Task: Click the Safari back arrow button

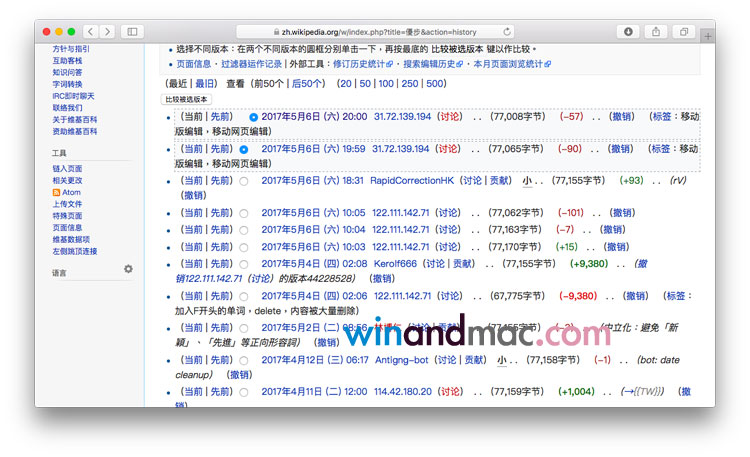Action: (90, 32)
